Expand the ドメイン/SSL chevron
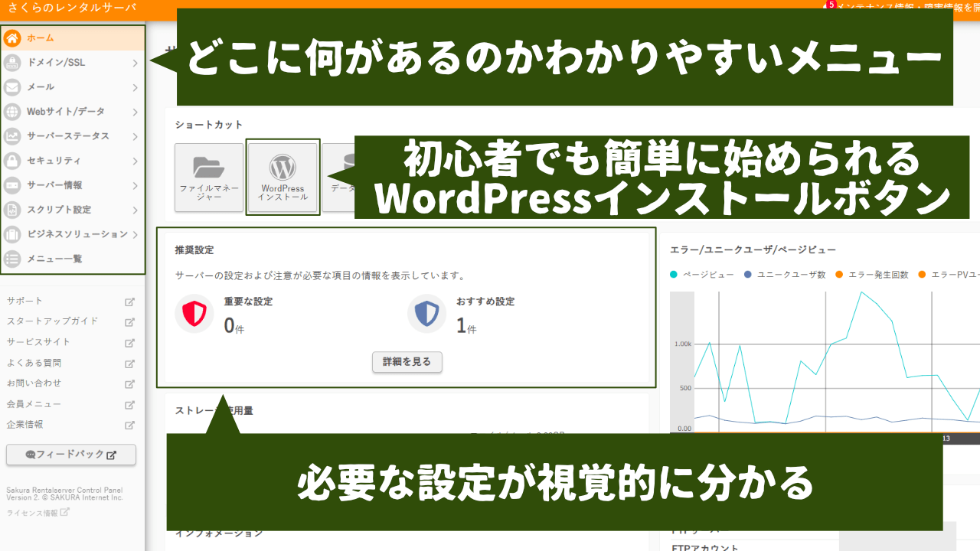The height and width of the screenshot is (551, 980). pos(135,63)
